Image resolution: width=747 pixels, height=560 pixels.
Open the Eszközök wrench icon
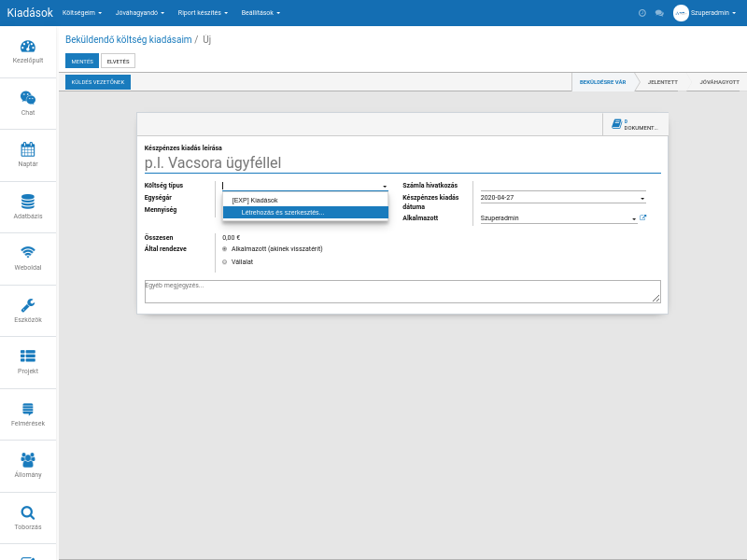tap(28, 305)
